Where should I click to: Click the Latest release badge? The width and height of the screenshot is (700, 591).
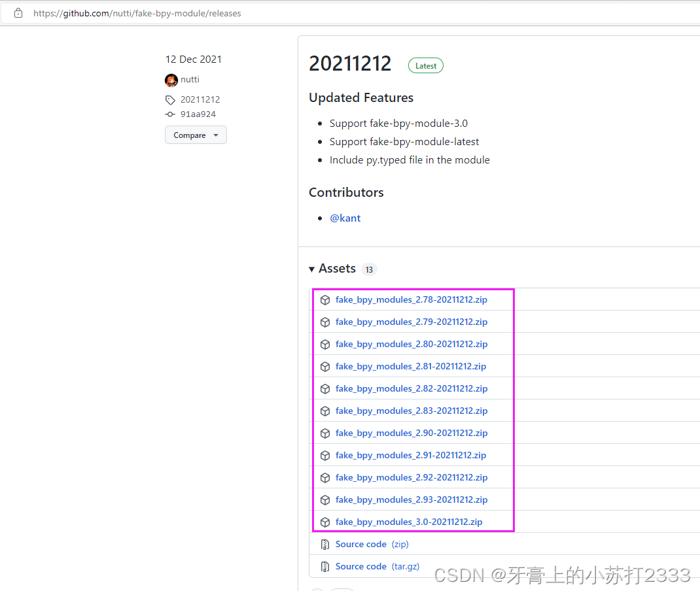[426, 65]
